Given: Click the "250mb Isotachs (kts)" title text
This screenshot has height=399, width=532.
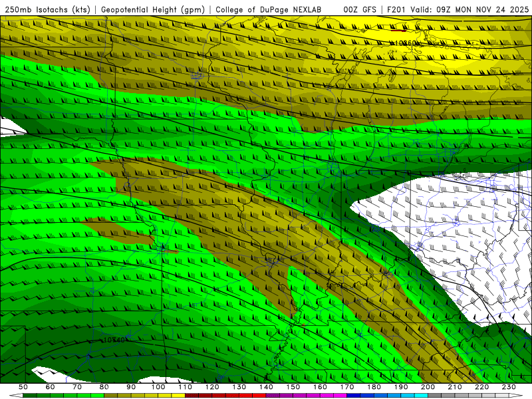Looking at the screenshot, I should [47, 10].
